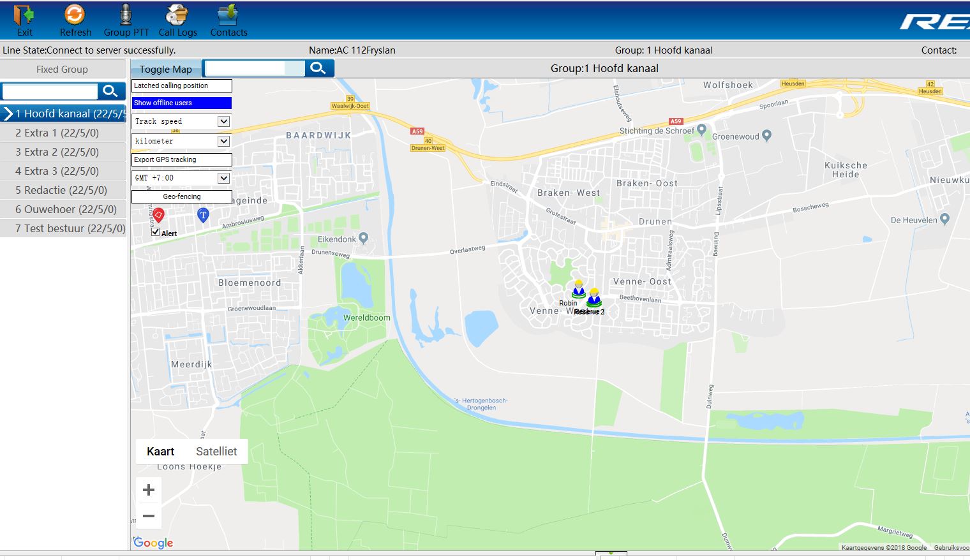
Task: Toggle the Alert checkbox
Action: pos(155,232)
